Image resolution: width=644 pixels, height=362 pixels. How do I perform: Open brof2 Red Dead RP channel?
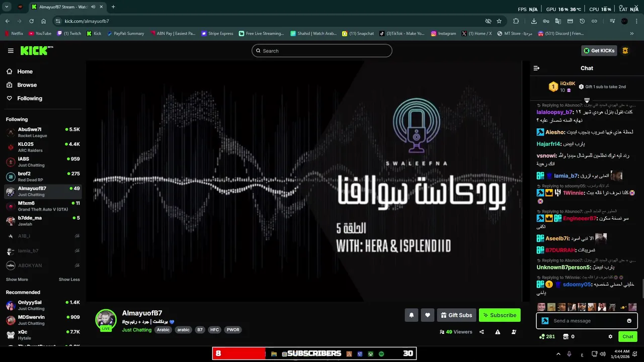coord(43,176)
